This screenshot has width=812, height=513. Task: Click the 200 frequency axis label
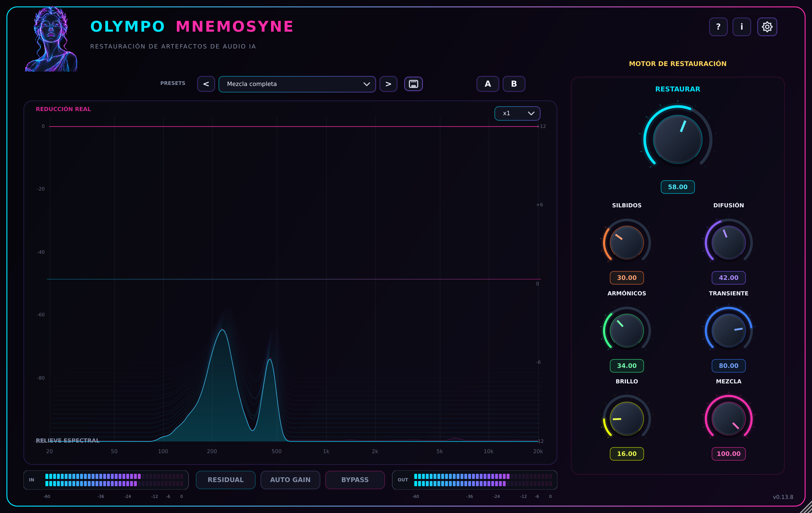(x=212, y=451)
